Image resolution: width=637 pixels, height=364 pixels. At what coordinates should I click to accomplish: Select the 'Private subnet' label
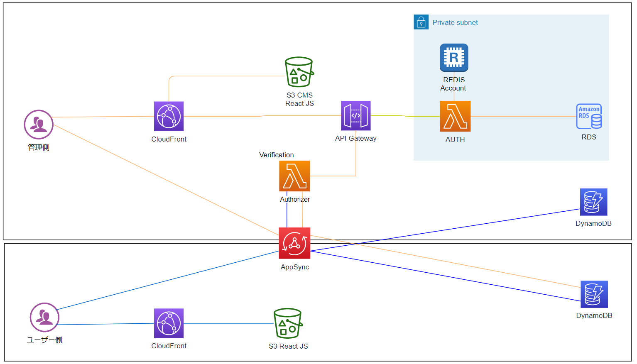pyautogui.click(x=455, y=22)
